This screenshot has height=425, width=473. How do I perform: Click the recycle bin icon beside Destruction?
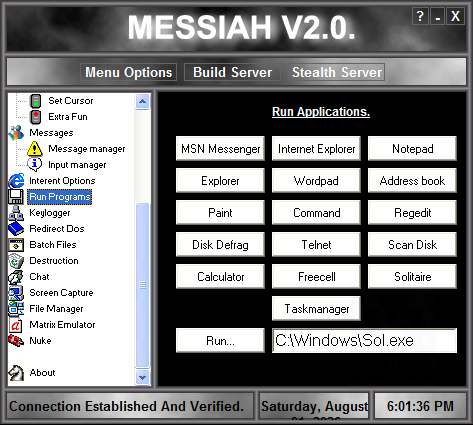coord(16,261)
